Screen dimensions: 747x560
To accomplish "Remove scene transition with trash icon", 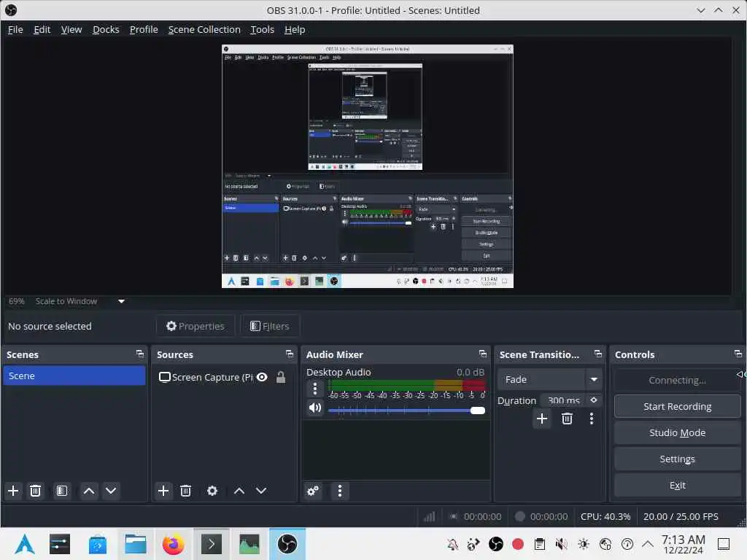I will tap(567, 419).
